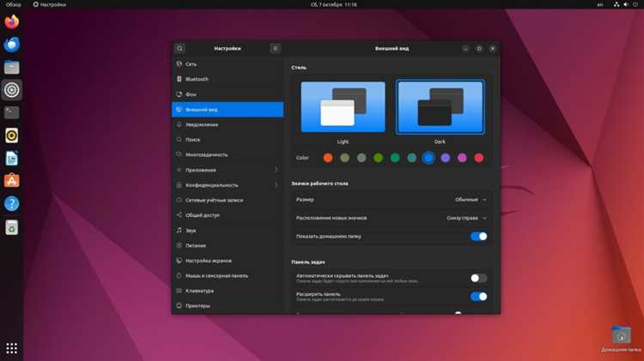Pick the blue accent color
Image resolution: width=644 pixels, height=361 pixels.
(x=428, y=158)
